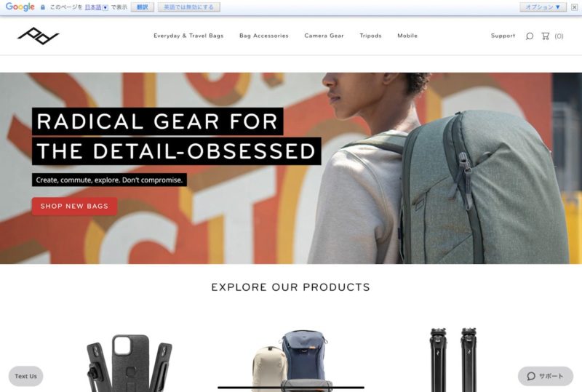The width and height of the screenshot is (582, 392).
Task: Open the 日本語 language dropdown
Action: pyautogui.click(x=97, y=7)
